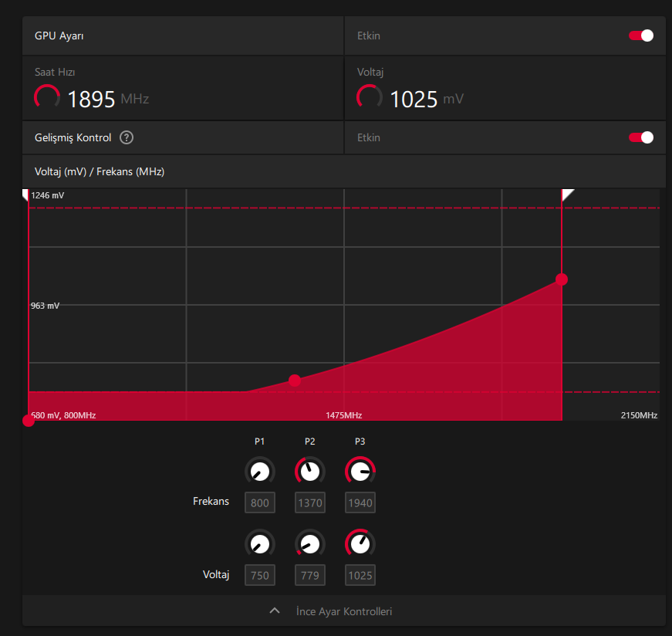This screenshot has height=636, width=672.
Task: Click the Frekans row label
Action: click(211, 501)
